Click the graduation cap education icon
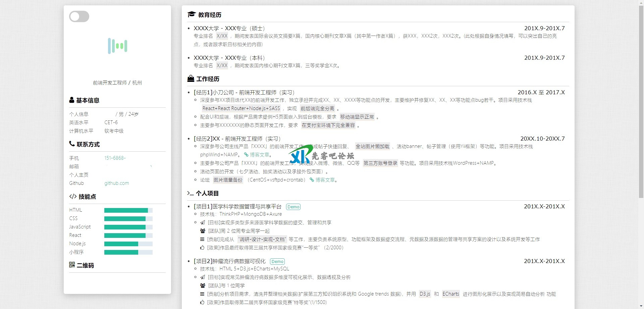The width and height of the screenshot is (644, 309). (x=192, y=14)
